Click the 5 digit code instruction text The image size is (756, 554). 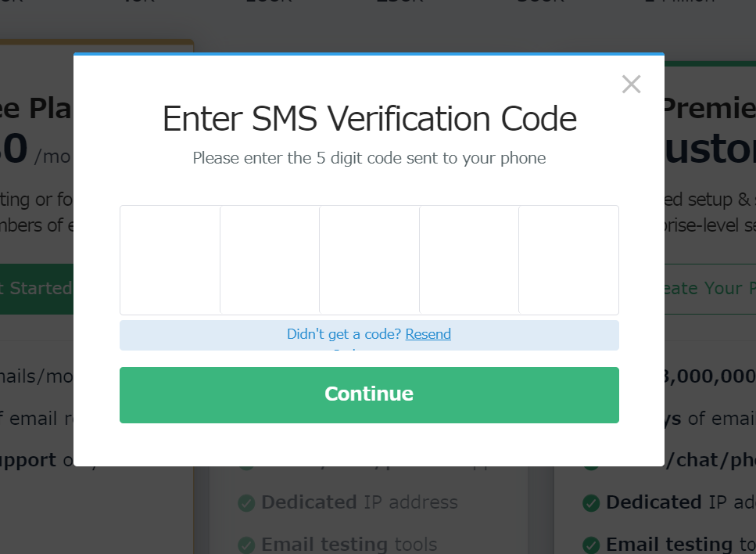point(369,158)
